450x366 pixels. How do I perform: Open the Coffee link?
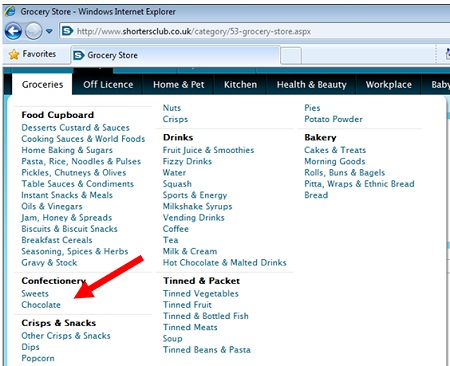[176, 229]
